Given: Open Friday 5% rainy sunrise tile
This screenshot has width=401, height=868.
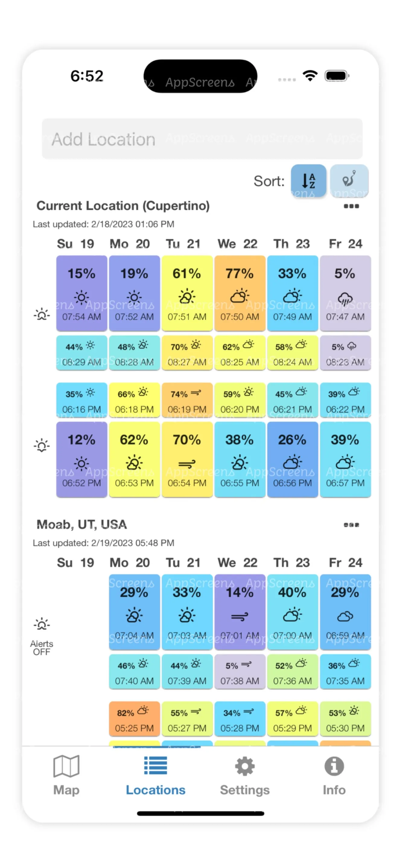Looking at the screenshot, I should (345, 293).
